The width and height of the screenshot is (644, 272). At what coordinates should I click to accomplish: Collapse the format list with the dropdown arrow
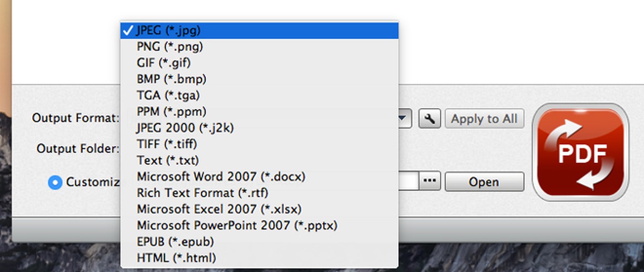401,118
